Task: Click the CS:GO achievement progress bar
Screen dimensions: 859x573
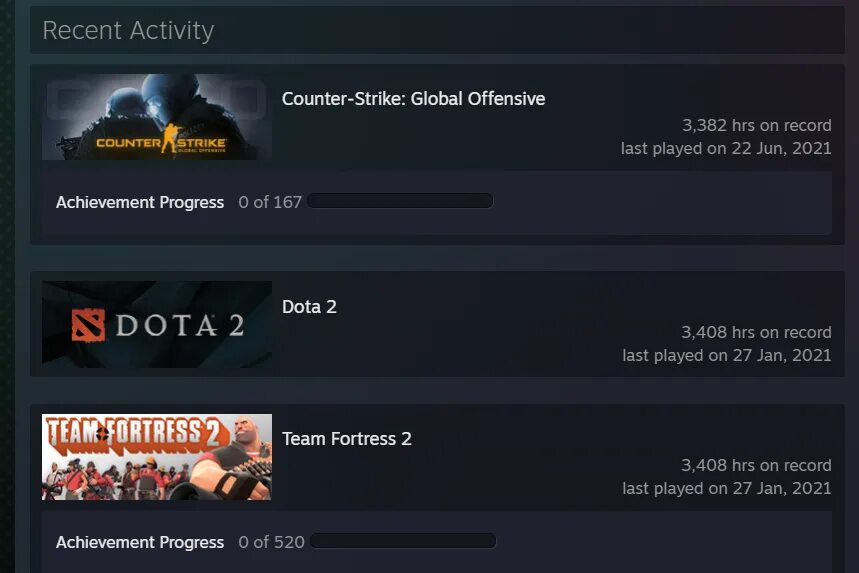Action: click(x=400, y=201)
